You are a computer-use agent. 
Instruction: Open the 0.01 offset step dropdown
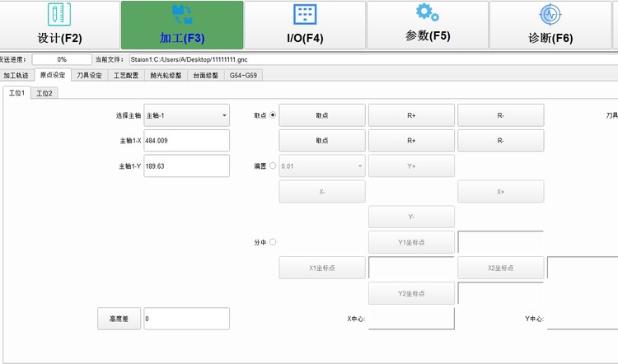322,166
